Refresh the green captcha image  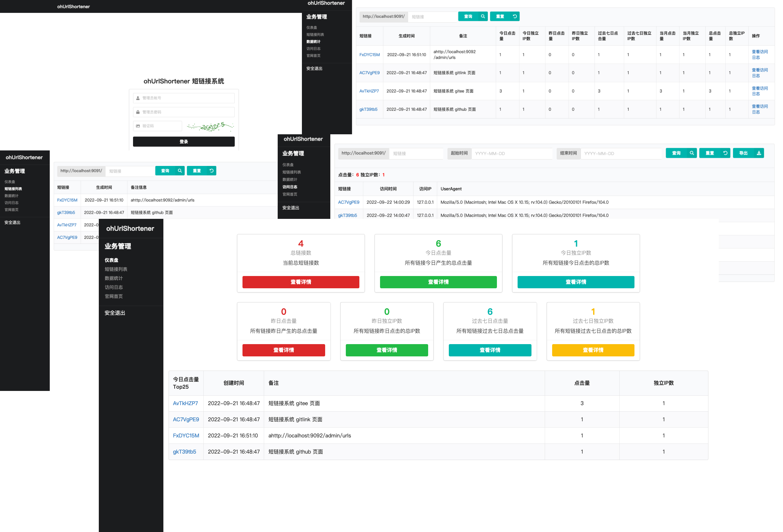pyautogui.click(x=211, y=127)
